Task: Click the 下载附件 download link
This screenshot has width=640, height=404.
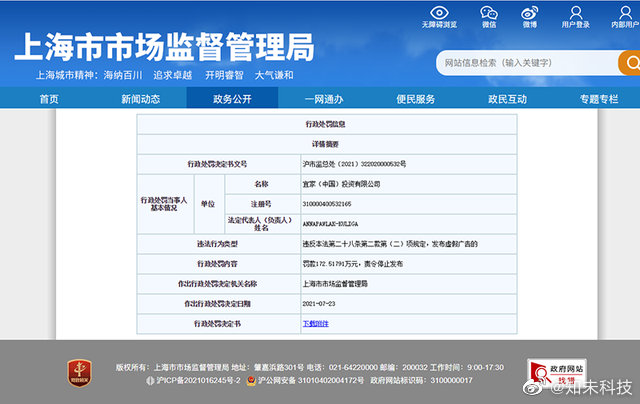Action: coord(315,324)
